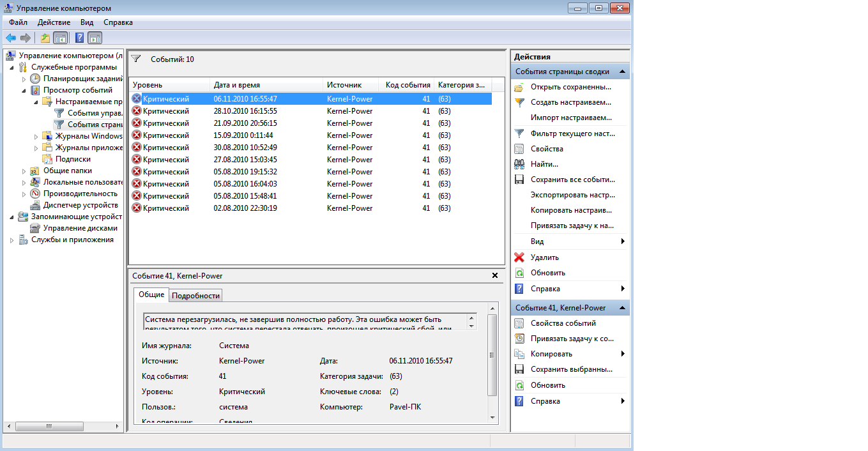Expand the Общие папки tree node
The image size is (868, 451).
pos(24,171)
